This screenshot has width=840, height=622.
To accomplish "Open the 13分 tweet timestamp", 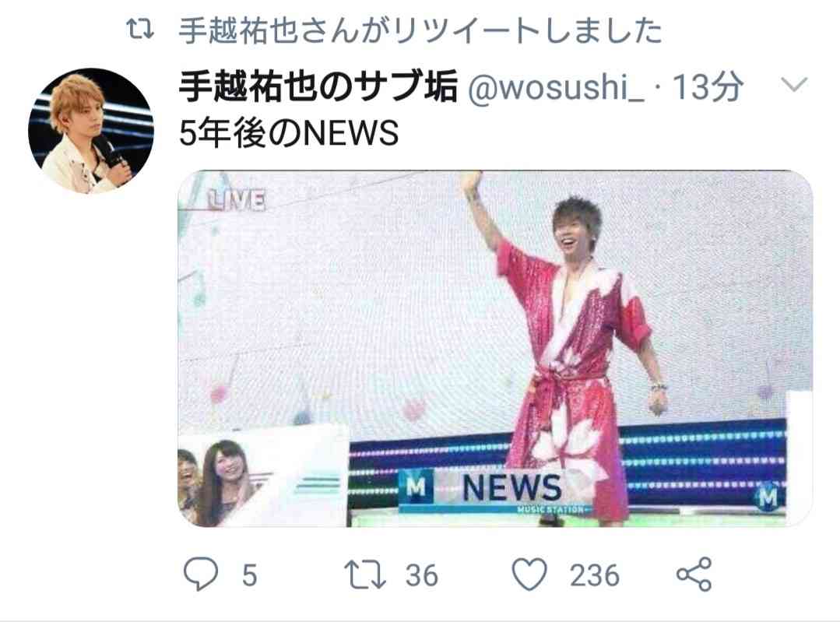I will click(708, 86).
